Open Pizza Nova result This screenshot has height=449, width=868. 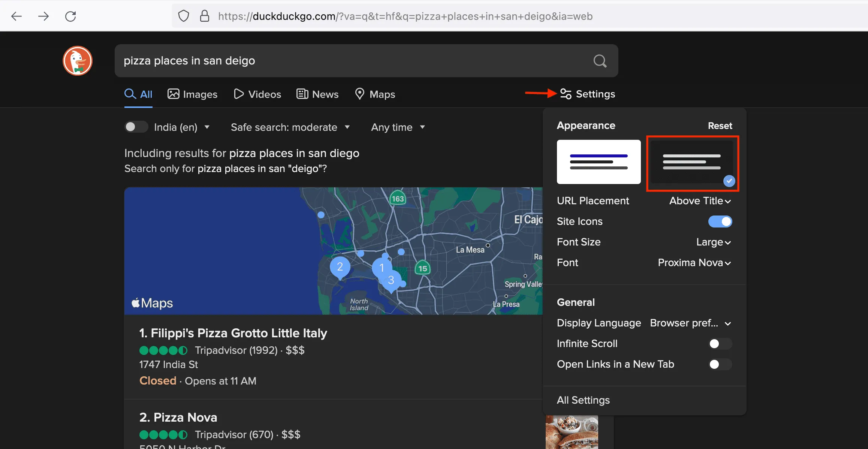pyautogui.click(x=178, y=417)
